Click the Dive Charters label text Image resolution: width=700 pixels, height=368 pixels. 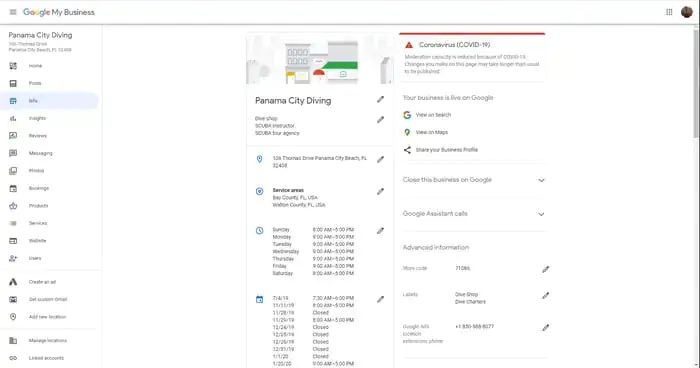(470, 302)
